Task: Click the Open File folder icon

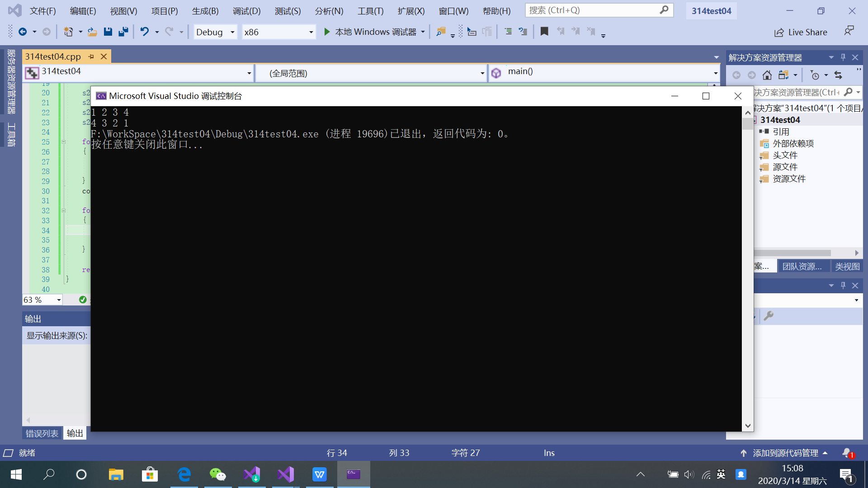Action: (92, 32)
